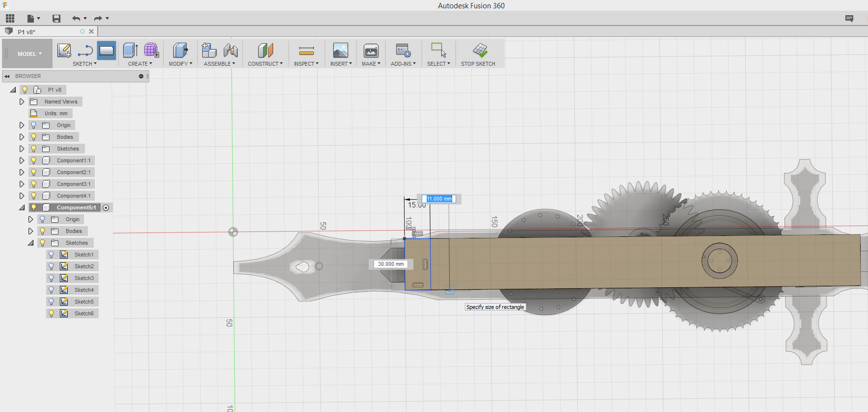868x412 pixels.
Task: Open the ADD-INS menu
Action: tap(403, 64)
